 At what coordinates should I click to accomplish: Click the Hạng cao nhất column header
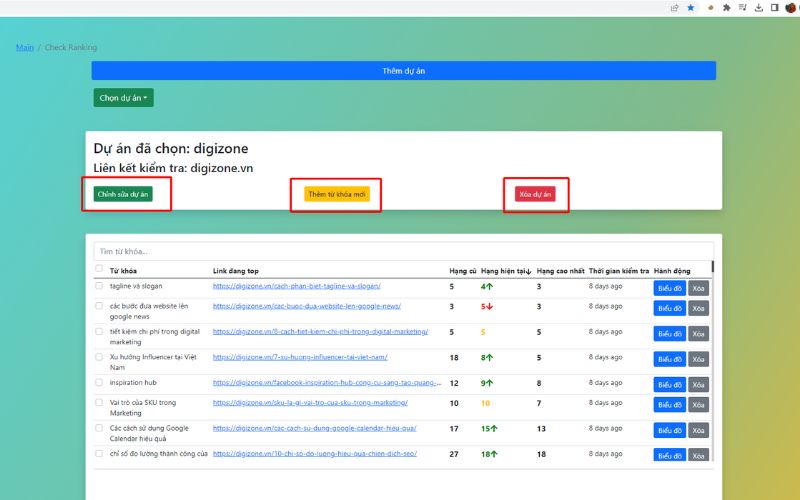coord(560,271)
